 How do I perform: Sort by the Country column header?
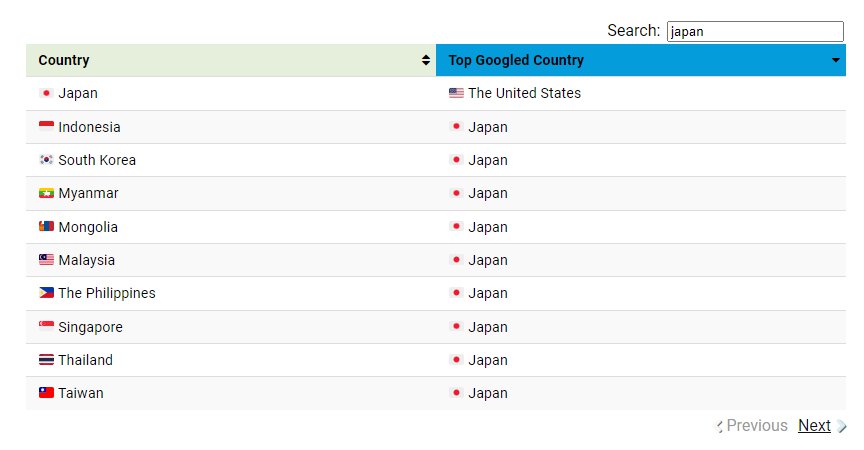[64, 60]
